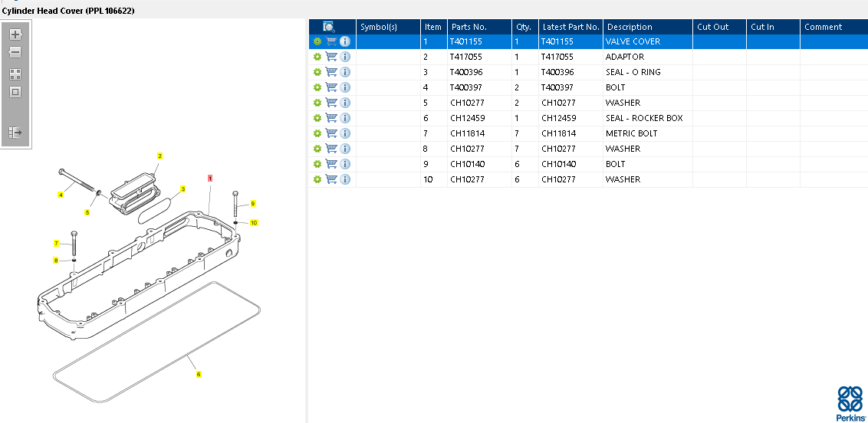
Task: Select part number T400396 cell
Action: coord(479,72)
